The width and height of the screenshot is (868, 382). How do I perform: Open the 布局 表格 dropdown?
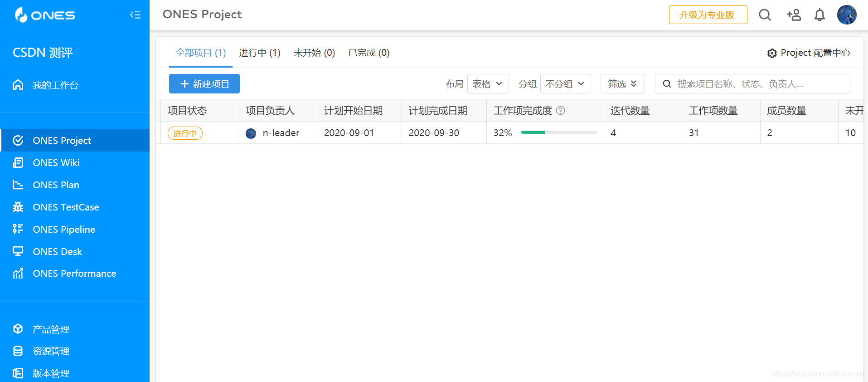[x=488, y=84]
